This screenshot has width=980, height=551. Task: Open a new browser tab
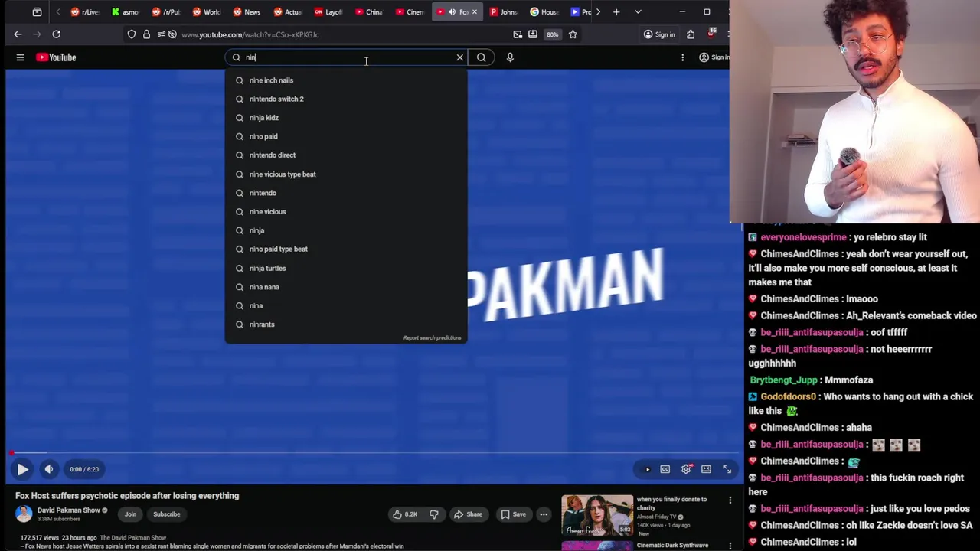(616, 11)
